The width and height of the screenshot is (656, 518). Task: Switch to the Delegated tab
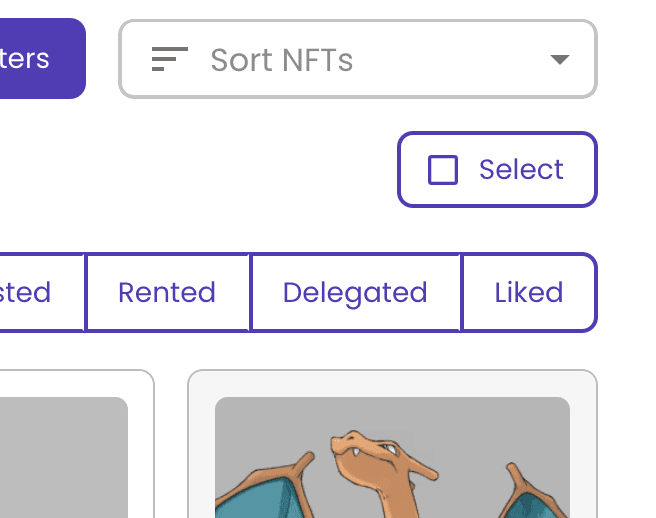click(355, 292)
